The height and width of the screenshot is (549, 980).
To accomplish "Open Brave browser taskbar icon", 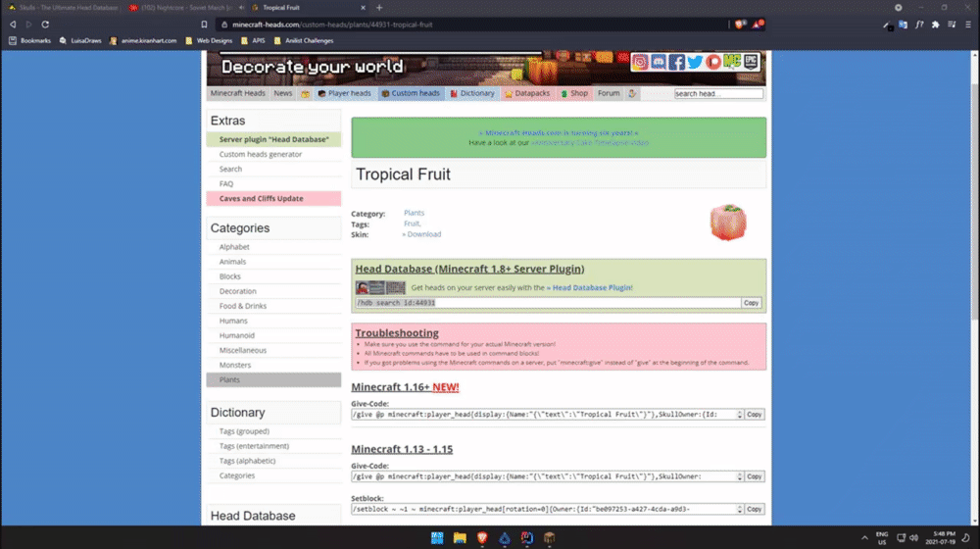I will (482, 538).
